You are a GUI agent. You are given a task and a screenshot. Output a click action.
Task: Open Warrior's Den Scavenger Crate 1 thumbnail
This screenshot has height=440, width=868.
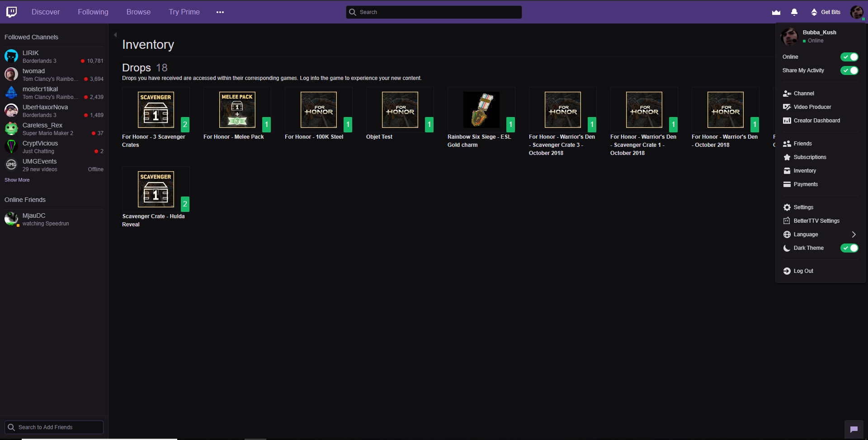[x=644, y=110]
